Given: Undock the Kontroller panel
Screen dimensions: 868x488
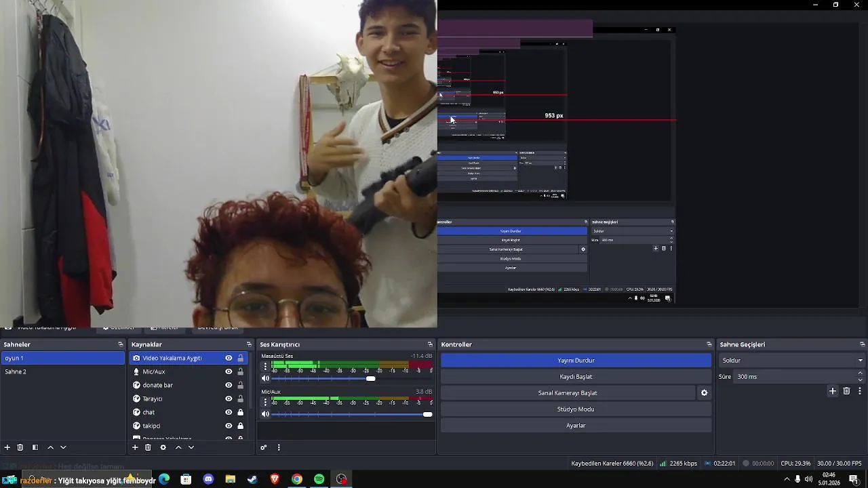Looking at the screenshot, I should (x=709, y=344).
